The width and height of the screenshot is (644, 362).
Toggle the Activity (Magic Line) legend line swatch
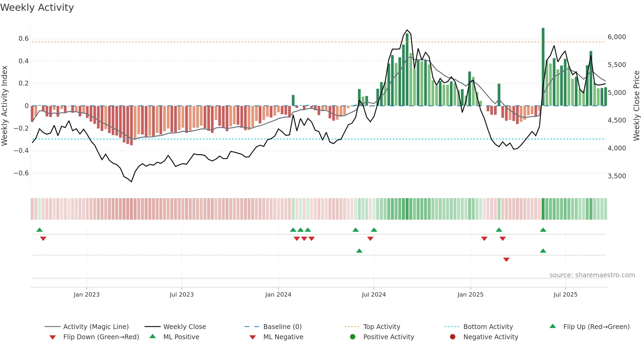click(53, 327)
